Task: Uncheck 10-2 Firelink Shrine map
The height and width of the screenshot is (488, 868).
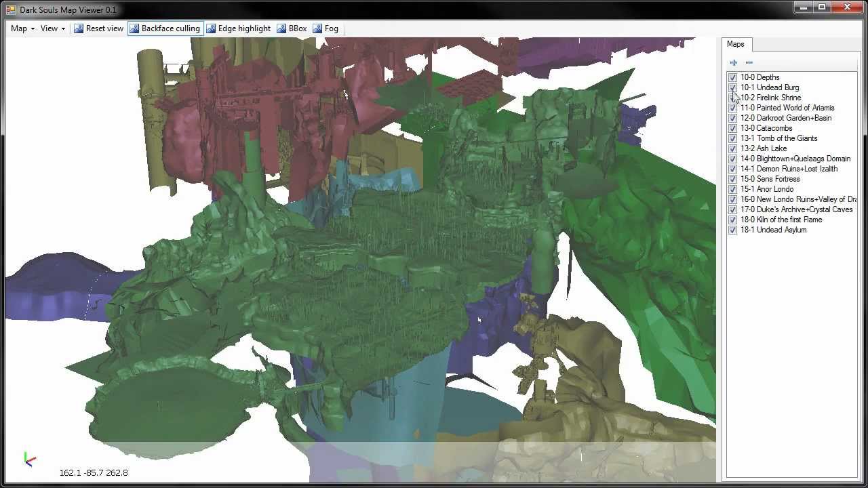Action: [732, 98]
